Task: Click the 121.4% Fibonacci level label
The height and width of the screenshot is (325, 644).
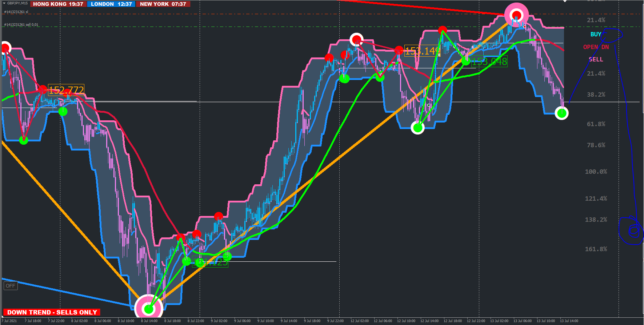Action: tap(596, 198)
